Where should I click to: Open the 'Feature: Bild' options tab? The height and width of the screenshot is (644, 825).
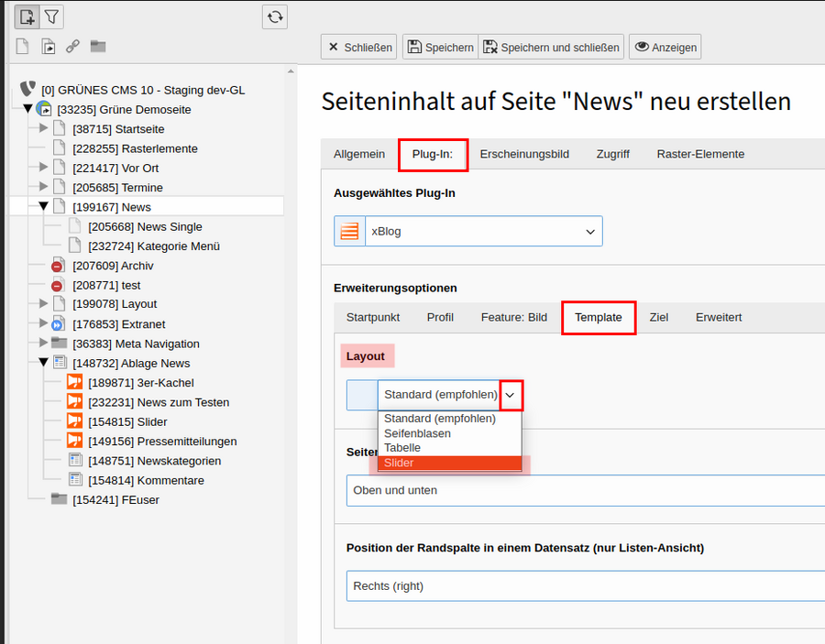click(x=514, y=318)
